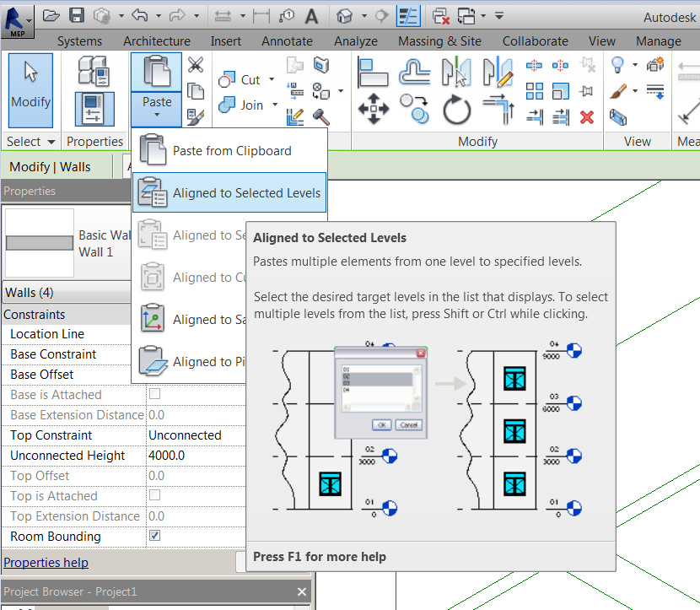
Task: Open the Systems ribbon tab
Action: [79, 41]
